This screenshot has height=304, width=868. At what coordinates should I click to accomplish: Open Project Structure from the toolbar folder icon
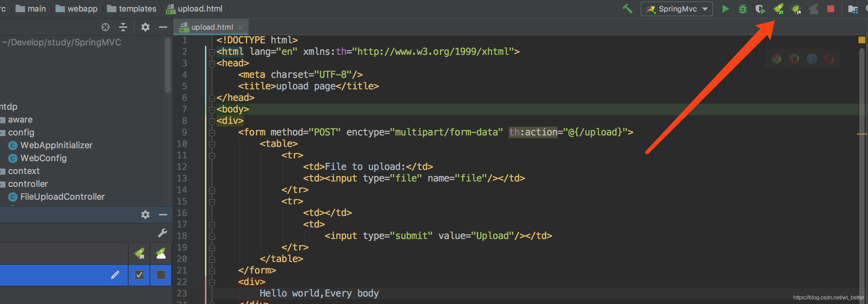coord(853,9)
